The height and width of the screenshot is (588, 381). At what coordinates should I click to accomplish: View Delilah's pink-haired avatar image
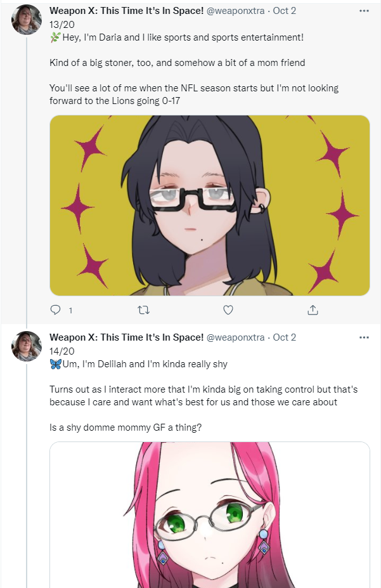coord(210,515)
